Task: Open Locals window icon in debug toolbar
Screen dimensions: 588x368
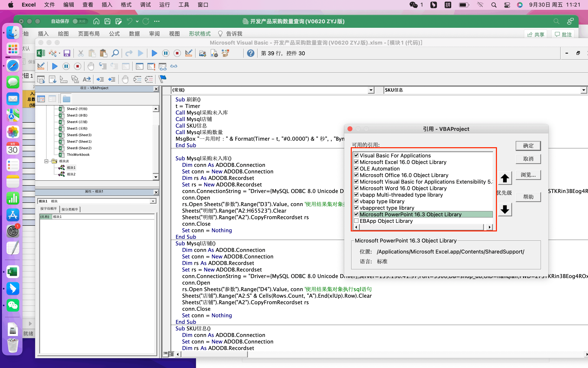Action: click(140, 66)
